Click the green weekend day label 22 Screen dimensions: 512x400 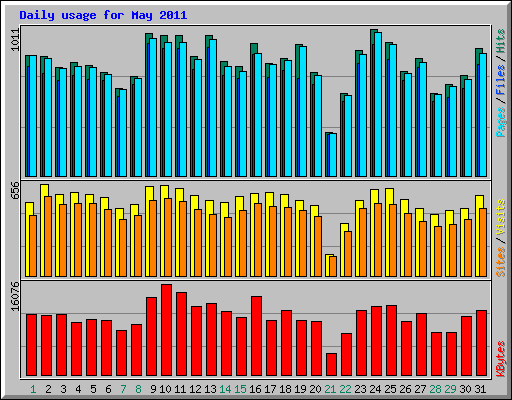coord(345,389)
